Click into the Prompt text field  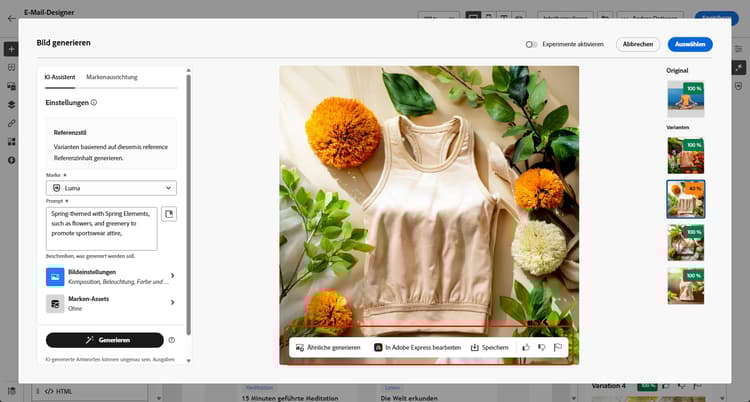click(101, 228)
